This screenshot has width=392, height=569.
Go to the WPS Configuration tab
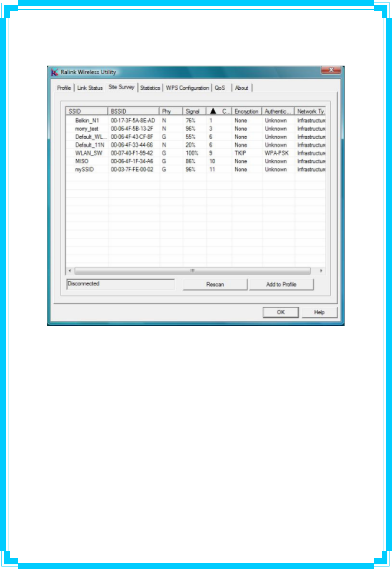coord(187,88)
